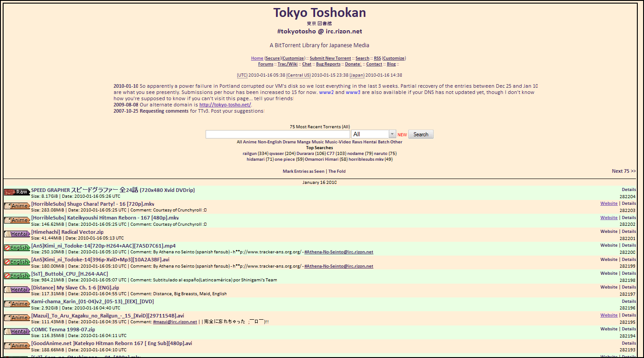644x358 pixels.
Task: Click the Raw category icon for SPEED GRAPHER
Action: point(17,192)
